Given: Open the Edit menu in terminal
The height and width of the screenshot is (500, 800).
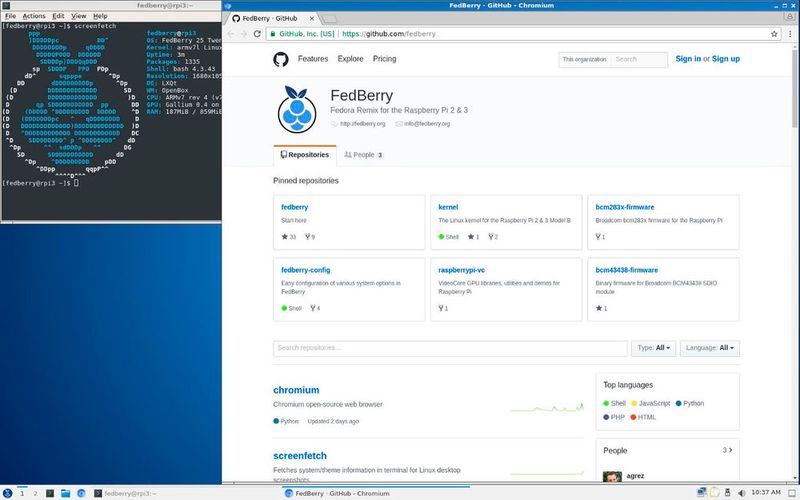Looking at the screenshot, I should point(58,16).
